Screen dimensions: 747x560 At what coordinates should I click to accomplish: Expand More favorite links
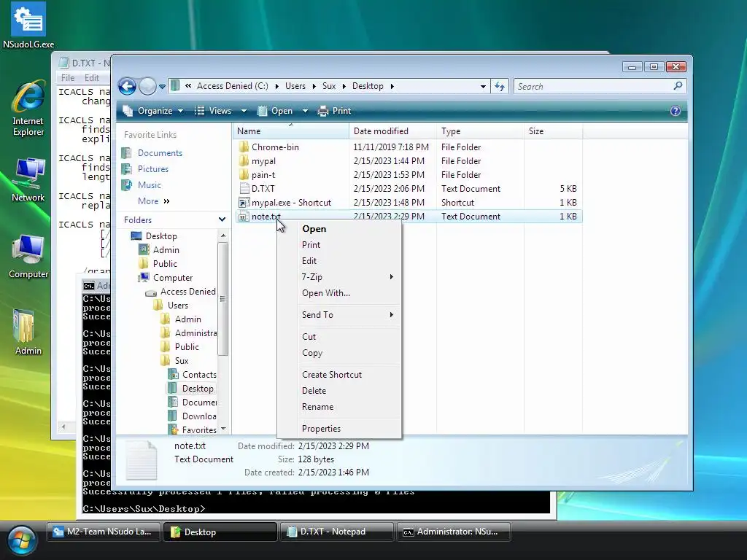click(153, 201)
